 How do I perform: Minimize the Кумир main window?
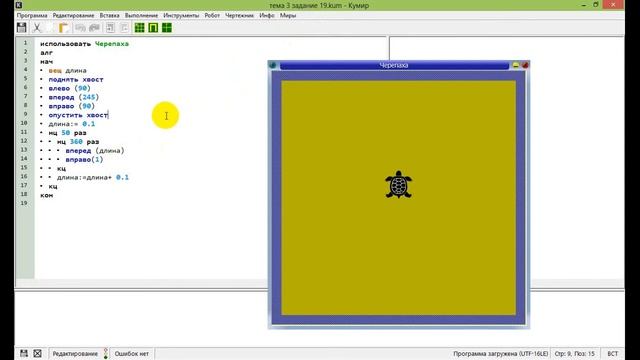584,5
